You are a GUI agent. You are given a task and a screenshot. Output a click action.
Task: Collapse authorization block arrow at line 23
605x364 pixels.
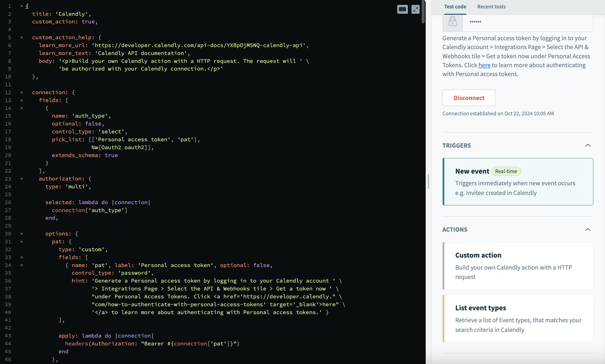pyautogui.click(x=22, y=179)
